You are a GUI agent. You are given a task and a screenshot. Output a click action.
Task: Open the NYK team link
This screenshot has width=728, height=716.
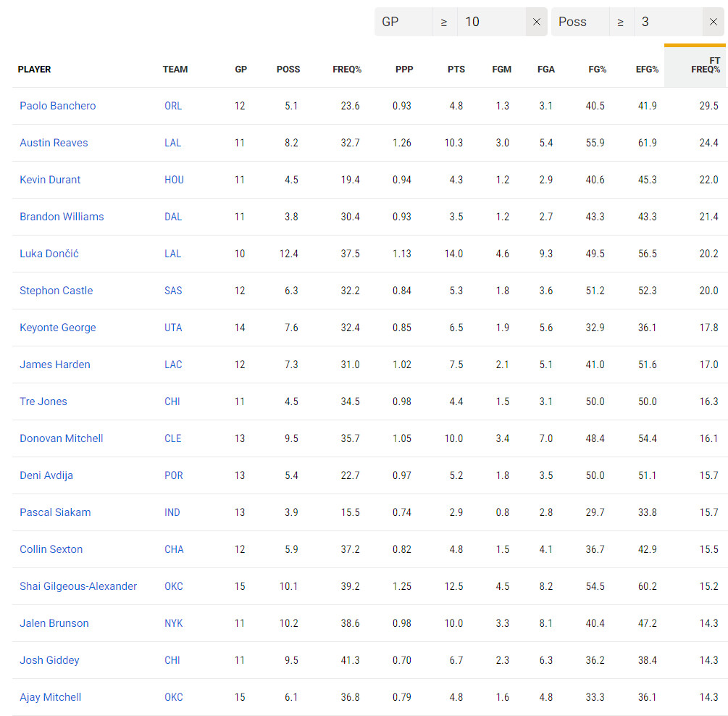tap(174, 623)
